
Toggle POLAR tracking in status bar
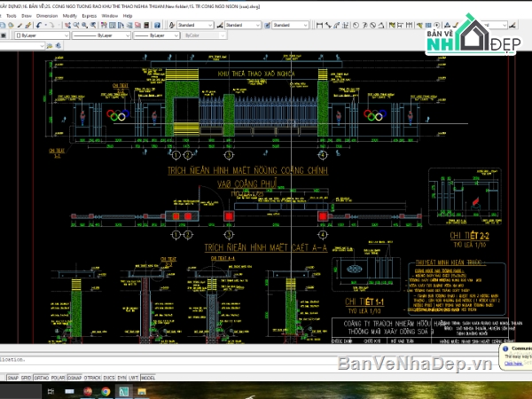pos(58,378)
